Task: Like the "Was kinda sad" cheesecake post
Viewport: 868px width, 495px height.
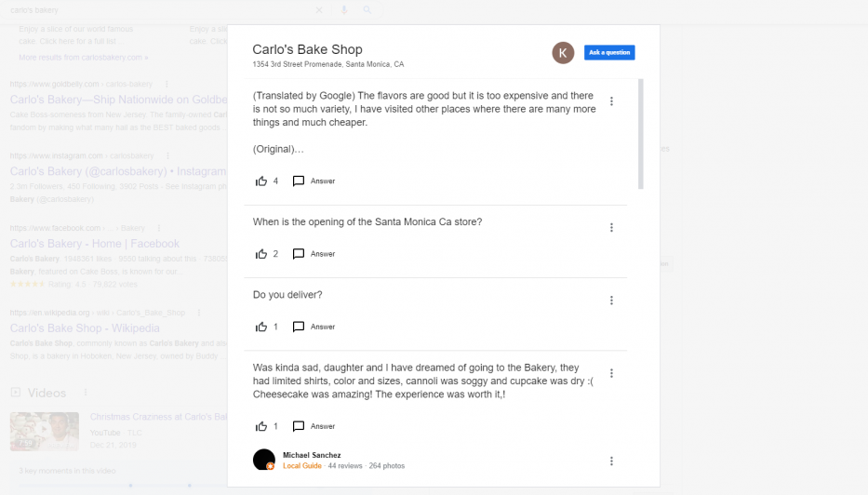Action: (x=261, y=426)
